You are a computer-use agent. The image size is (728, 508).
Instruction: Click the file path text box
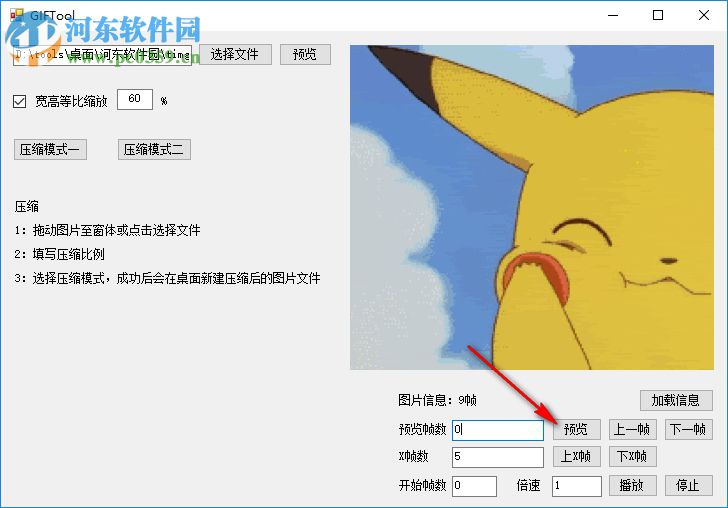[x=102, y=55]
